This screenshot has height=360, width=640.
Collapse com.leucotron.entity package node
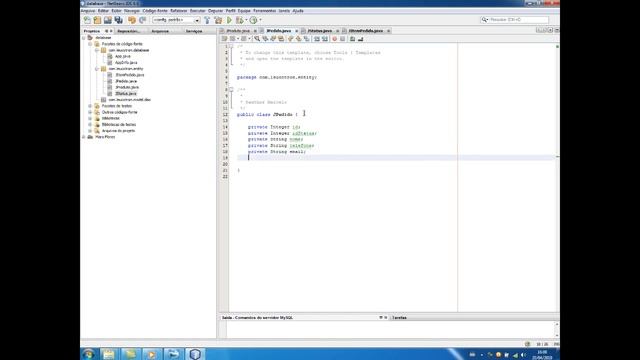point(97,69)
